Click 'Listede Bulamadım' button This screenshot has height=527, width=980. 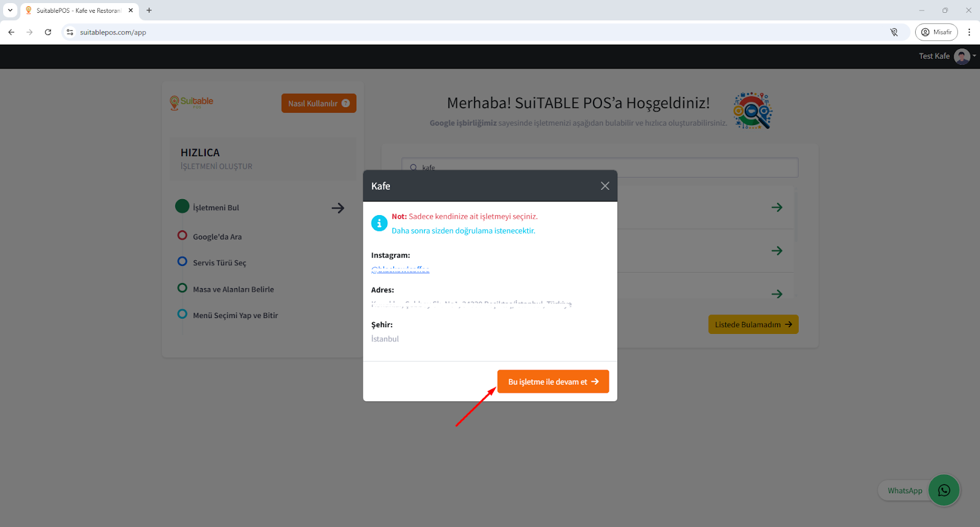(x=753, y=324)
